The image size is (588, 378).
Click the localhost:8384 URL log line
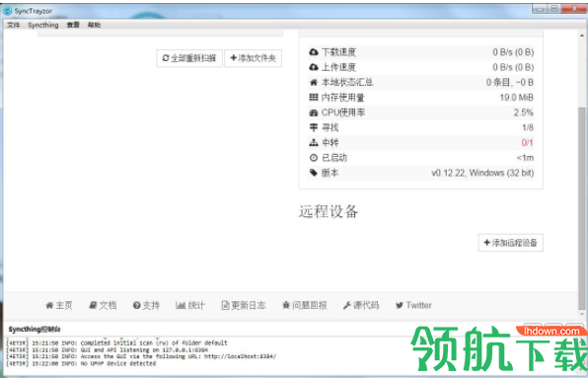click(x=141, y=356)
